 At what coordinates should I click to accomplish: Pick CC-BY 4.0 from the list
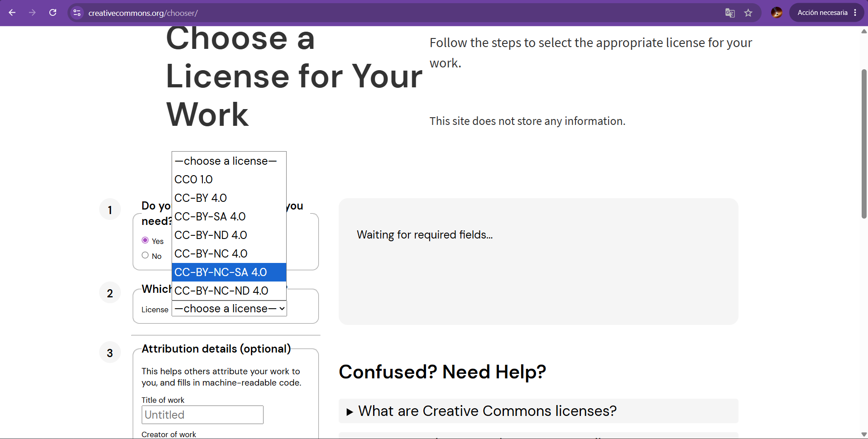229,198
